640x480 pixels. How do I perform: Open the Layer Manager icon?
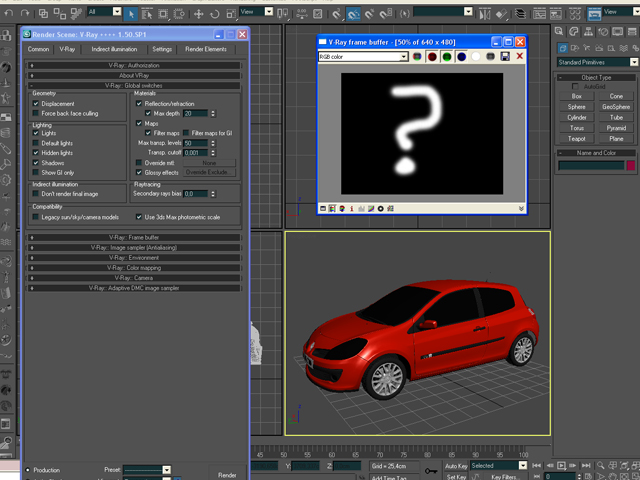(520, 14)
